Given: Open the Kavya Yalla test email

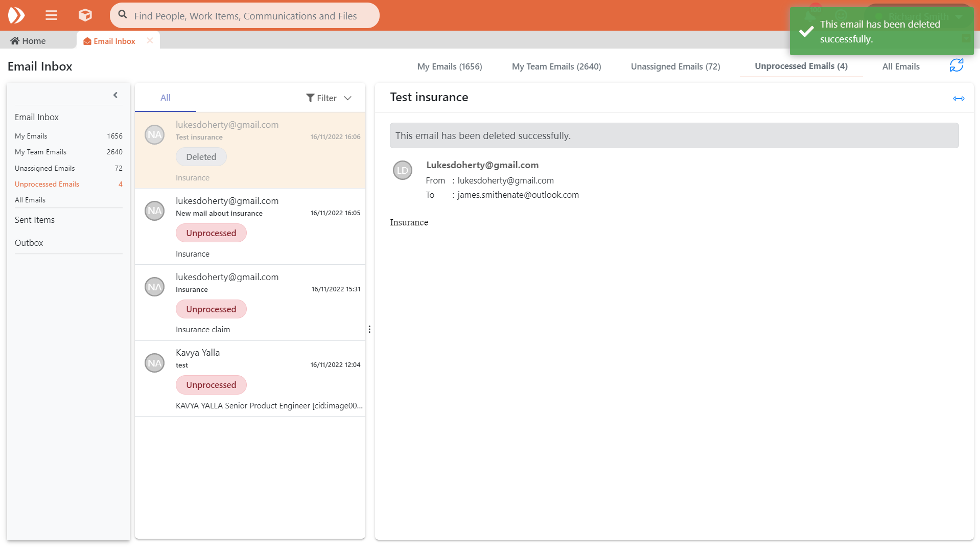Looking at the screenshot, I should 250,378.
